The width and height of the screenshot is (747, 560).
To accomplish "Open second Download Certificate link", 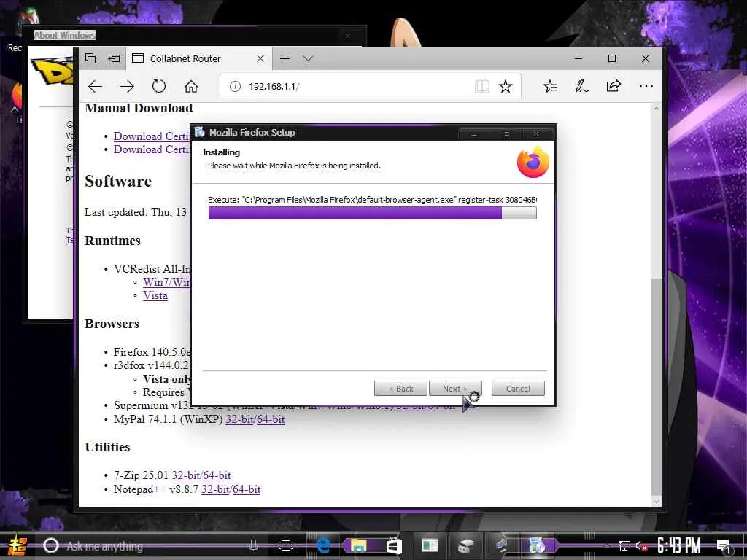I will point(152,149).
